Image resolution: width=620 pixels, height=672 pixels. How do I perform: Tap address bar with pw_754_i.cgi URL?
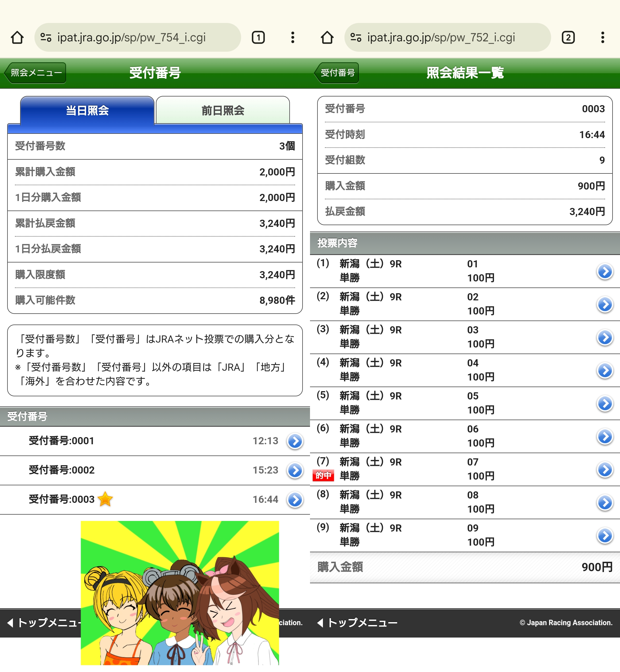coord(137,37)
